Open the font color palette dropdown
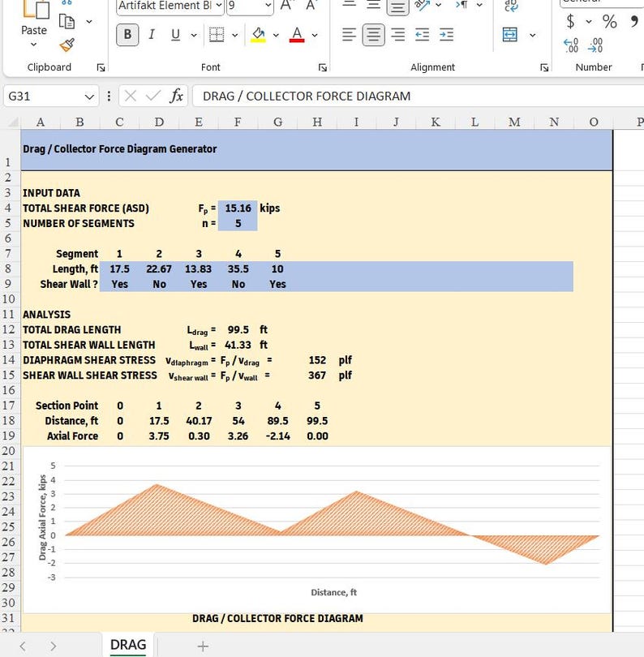 click(315, 35)
